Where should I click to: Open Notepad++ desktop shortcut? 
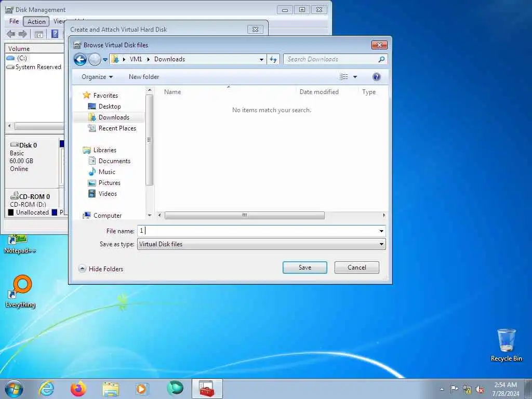click(20, 244)
